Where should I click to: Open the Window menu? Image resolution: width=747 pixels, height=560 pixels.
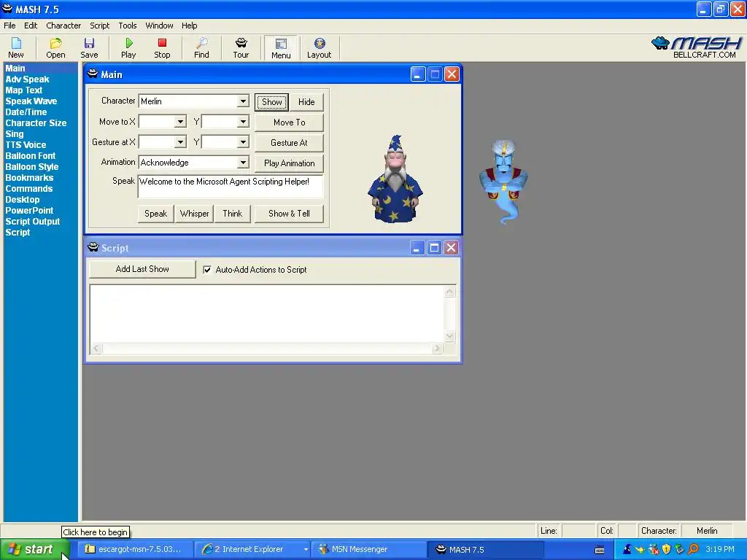coord(159,26)
